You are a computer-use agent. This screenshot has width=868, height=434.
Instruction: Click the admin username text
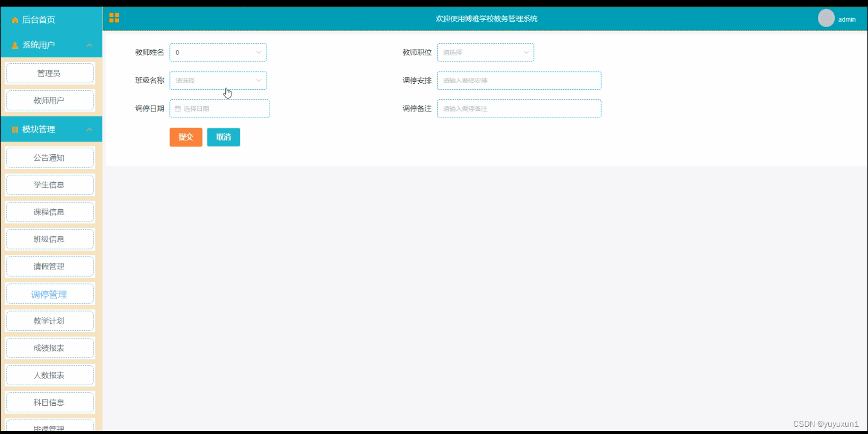coord(847,19)
